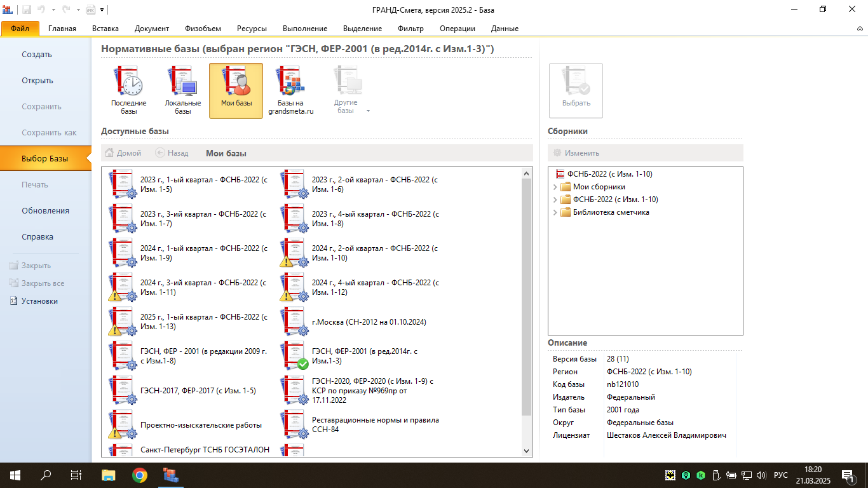Select base 2023 г., 2-ой квартал ФСНБ-2022
This screenshot has width=868, height=488.
click(x=360, y=184)
